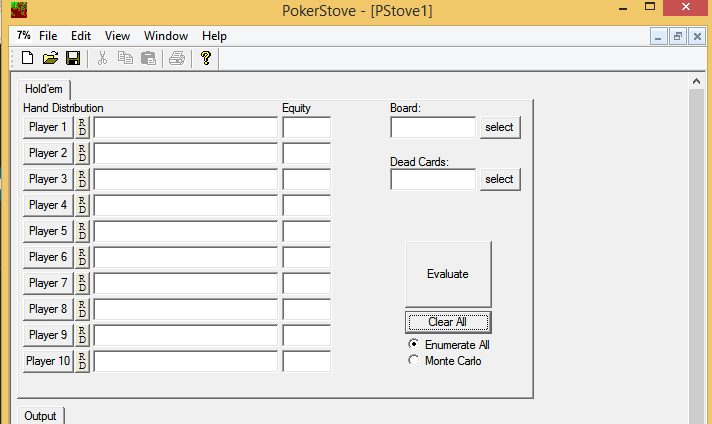Viewport: 712px width, 424px height.
Task: Create a new PokerStove document
Action: coord(28,59)
